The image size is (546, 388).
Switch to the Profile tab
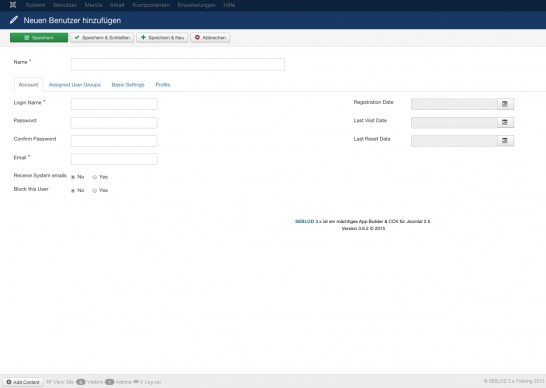[x=163, y=85]
